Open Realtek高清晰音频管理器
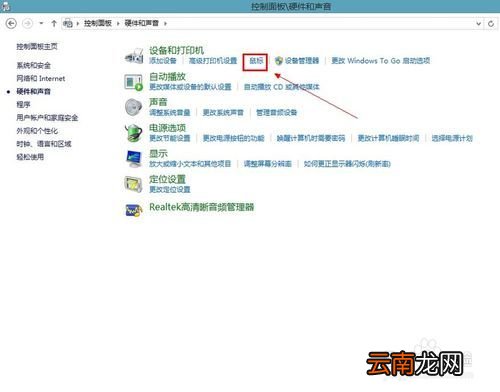Screen dimensions: 500x392 [x=202, y=207]
